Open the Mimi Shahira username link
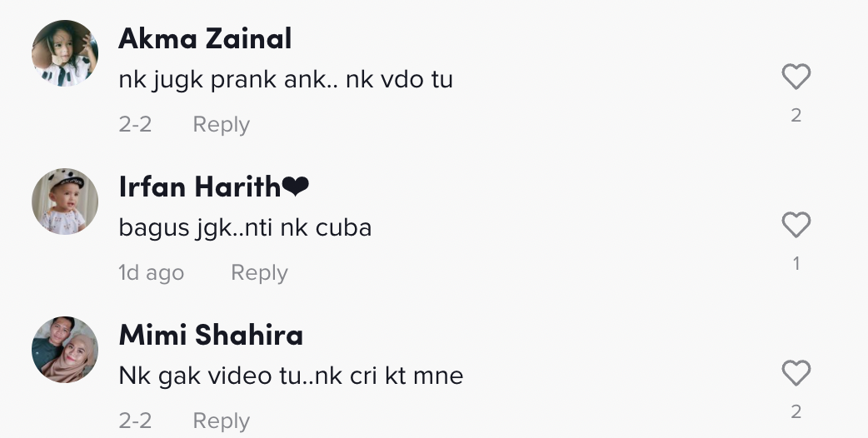 [x=211, y=335]
